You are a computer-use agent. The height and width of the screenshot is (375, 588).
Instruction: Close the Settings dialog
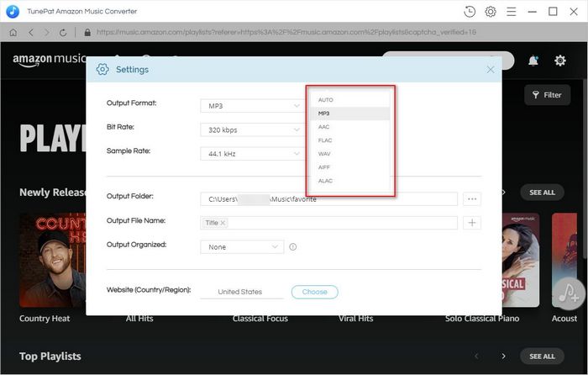(x=491, y=70)
